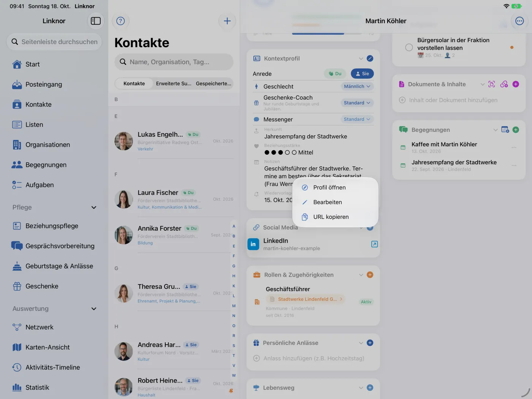This screenshot has width=532, height=399.
Task: Collapse the Begegnungen card
Action: (x=496, y=130)
